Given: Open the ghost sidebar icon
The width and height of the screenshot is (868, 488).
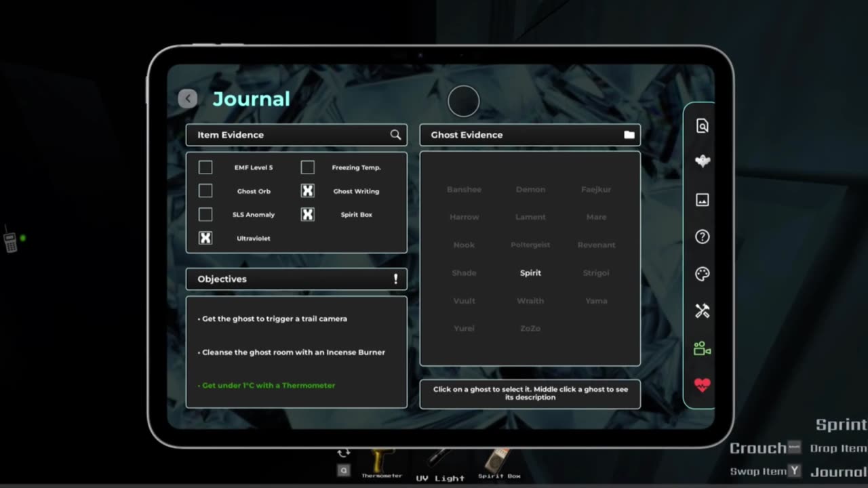Looking at the screenshot, I should (702, 161).
